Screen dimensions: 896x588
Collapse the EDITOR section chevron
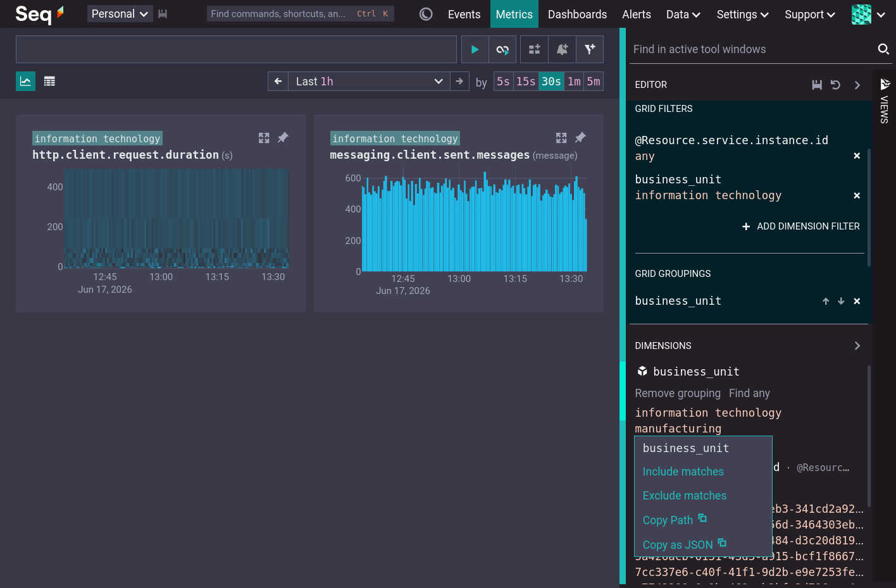[x=857, y=85]
